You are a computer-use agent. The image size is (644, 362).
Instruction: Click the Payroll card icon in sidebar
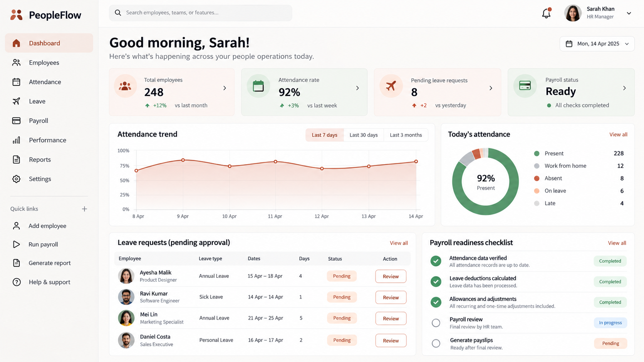point(16,121)
